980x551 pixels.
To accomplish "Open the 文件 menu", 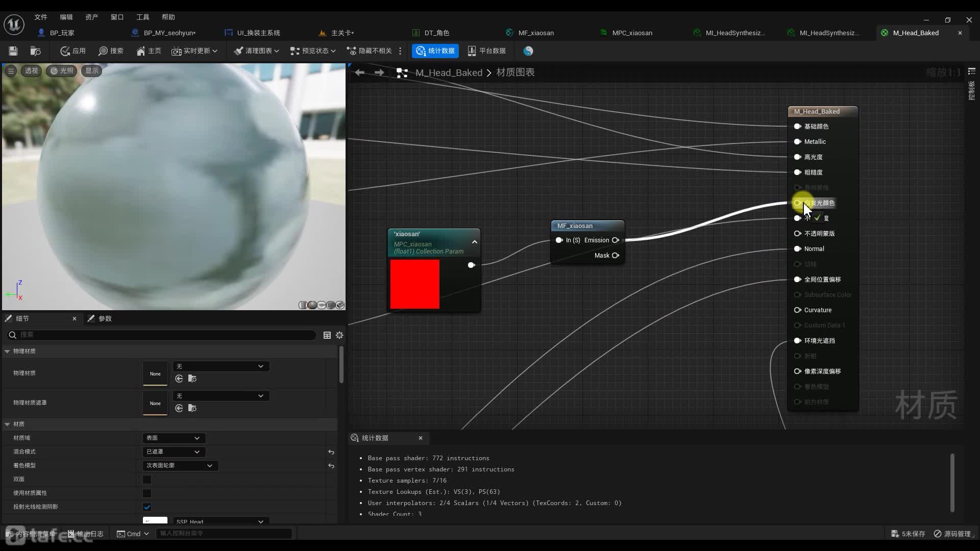I will click(x=41, y=17).
